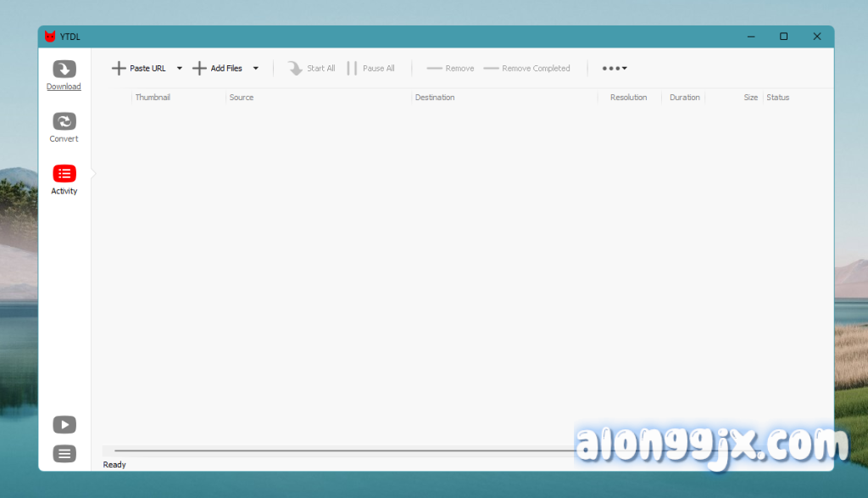Open the Activity list panel
The width and height of the screenshot is (868, 498).
[64, 179]
